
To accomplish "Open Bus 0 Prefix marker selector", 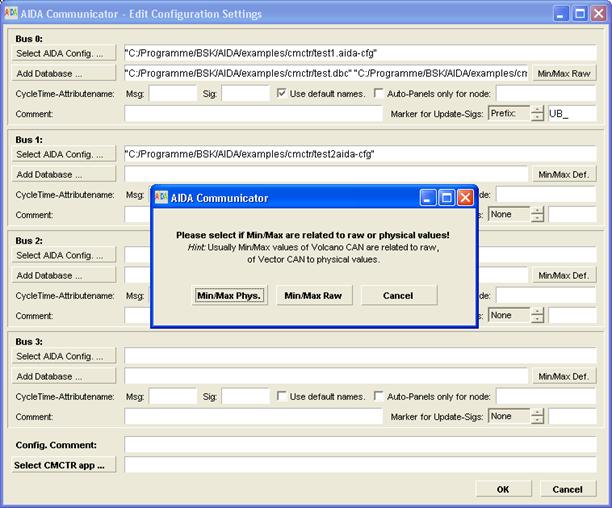I will 509,114.
